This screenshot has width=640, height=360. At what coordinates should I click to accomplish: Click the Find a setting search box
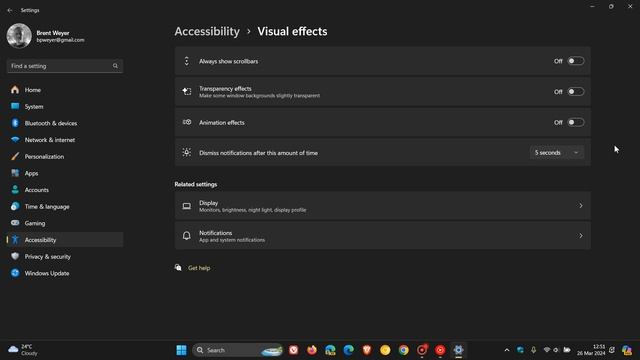(x=65, y=66)
